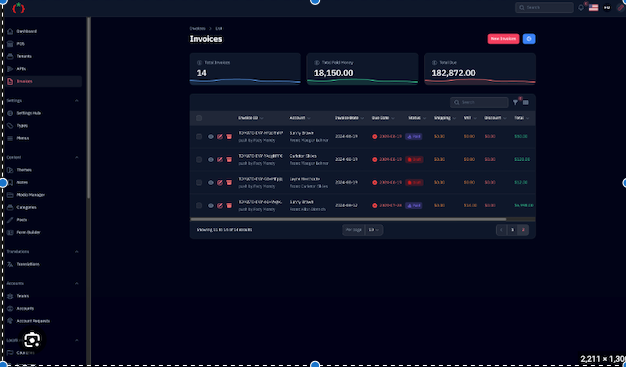The image size is (626, 367).
Task: Open the user avatar menu
Action: pos(607,8)
